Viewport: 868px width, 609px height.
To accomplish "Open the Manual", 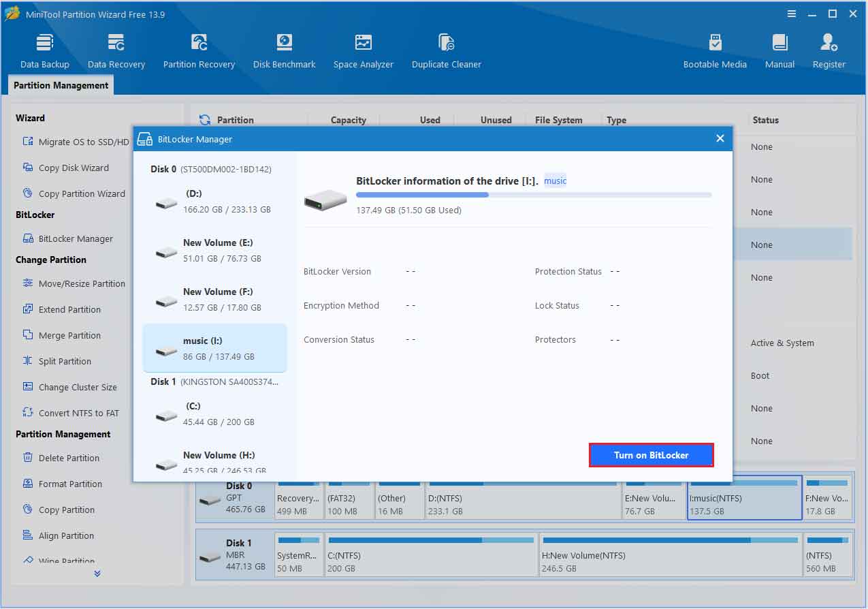I will [x=779, y=51].
